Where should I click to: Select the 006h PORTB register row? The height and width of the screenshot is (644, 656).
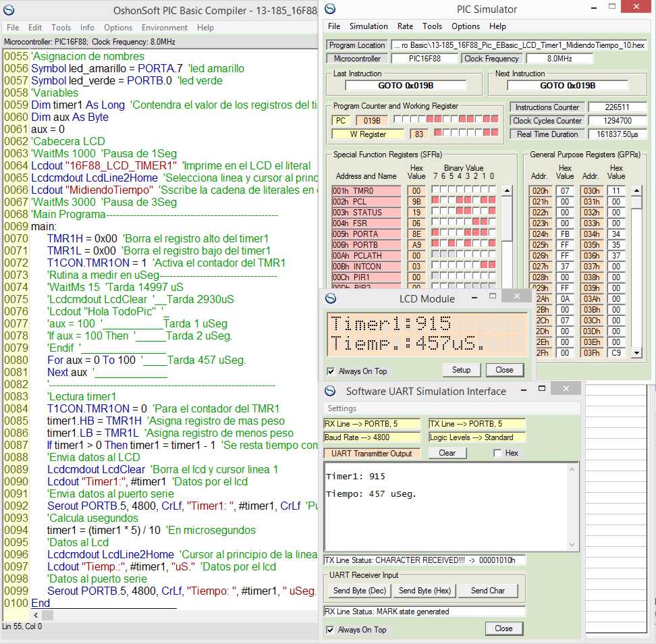click(366, 245)
